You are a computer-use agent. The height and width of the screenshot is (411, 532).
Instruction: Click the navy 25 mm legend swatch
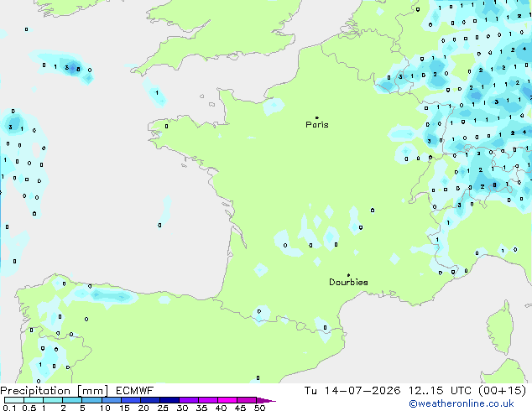click(x=170, y=400)
